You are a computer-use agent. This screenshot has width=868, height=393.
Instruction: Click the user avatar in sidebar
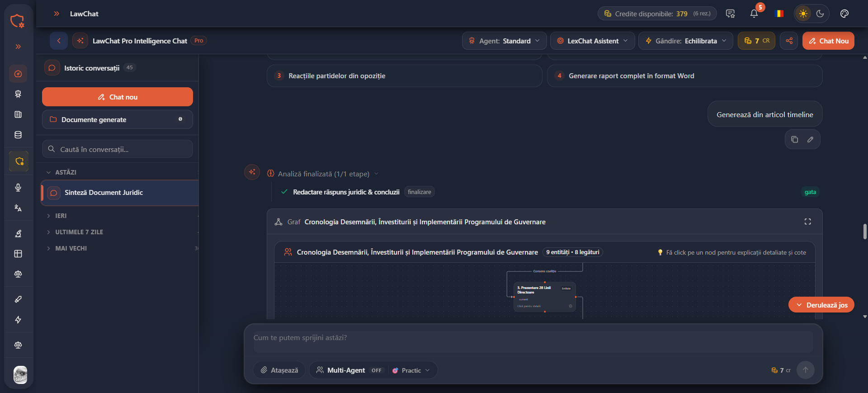tap(20, 374)
